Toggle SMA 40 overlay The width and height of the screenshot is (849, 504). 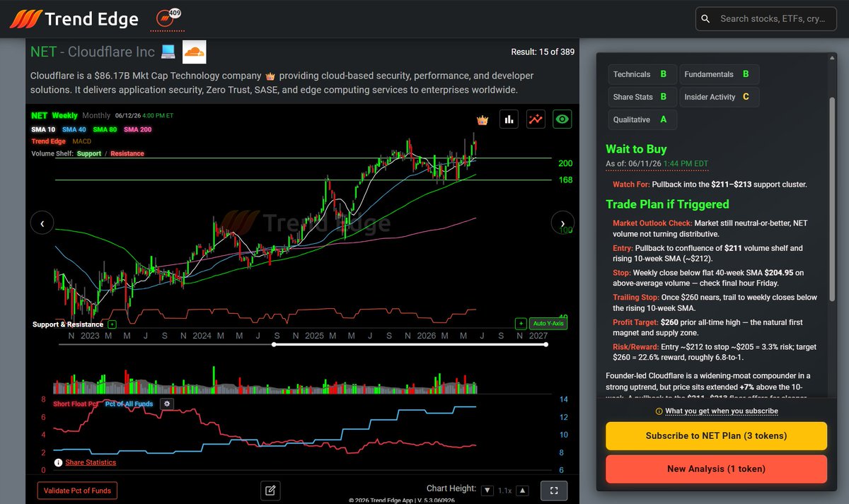(74, 129)
